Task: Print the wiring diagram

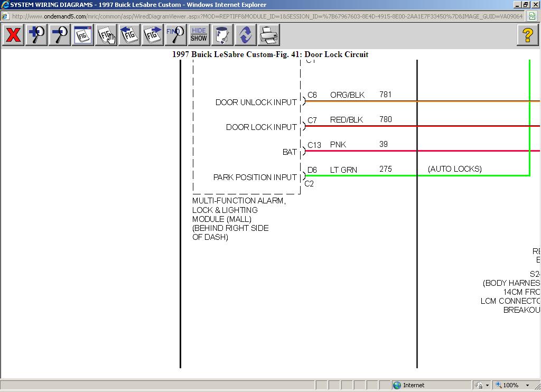Action: point(269,35)
